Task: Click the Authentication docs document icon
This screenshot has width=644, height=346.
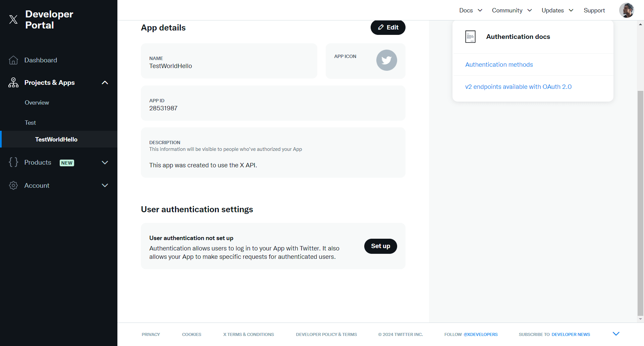Action: click(470, 37)
